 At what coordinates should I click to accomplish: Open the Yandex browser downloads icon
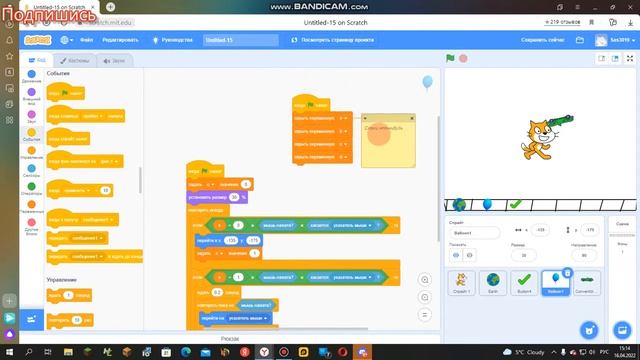tap(630, 23)
